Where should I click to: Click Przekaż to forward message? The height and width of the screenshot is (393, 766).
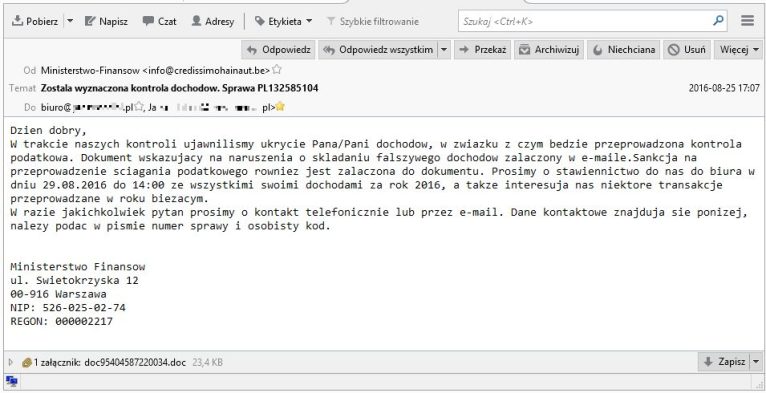(x=483, y=49)
